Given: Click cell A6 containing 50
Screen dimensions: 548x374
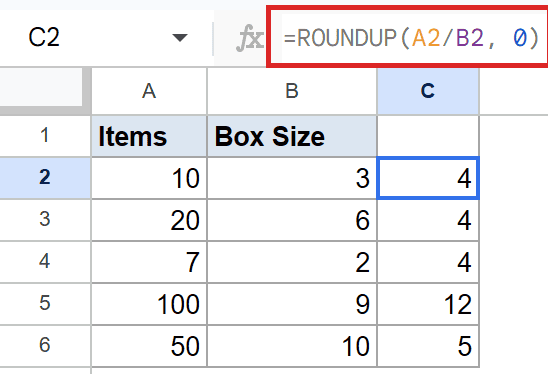Looking at the screenshot, I should point(149,346).
